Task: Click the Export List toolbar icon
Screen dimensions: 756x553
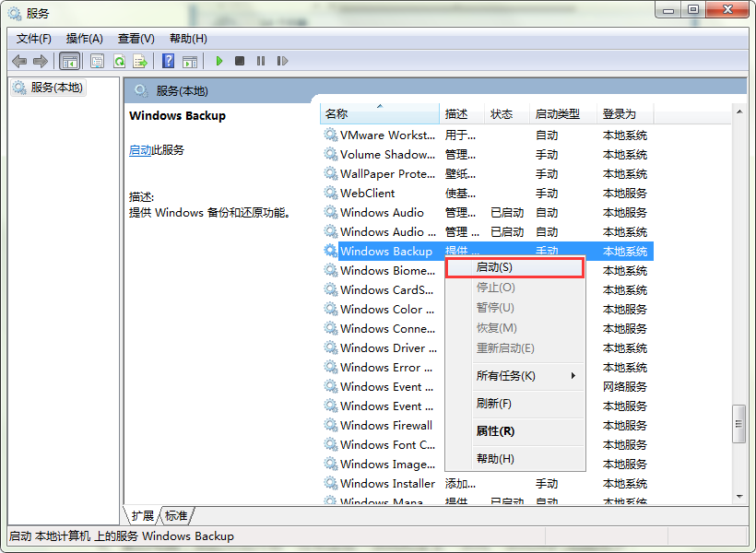Action: point(140,61)
